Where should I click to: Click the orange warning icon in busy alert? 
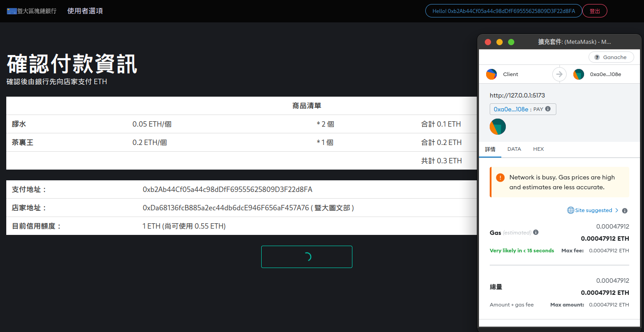click(500, 178)
